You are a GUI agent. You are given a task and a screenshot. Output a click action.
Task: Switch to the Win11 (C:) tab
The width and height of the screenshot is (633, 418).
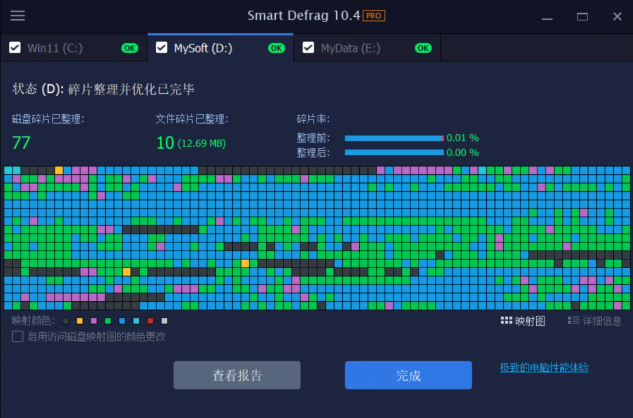click(x=74, y=48)
